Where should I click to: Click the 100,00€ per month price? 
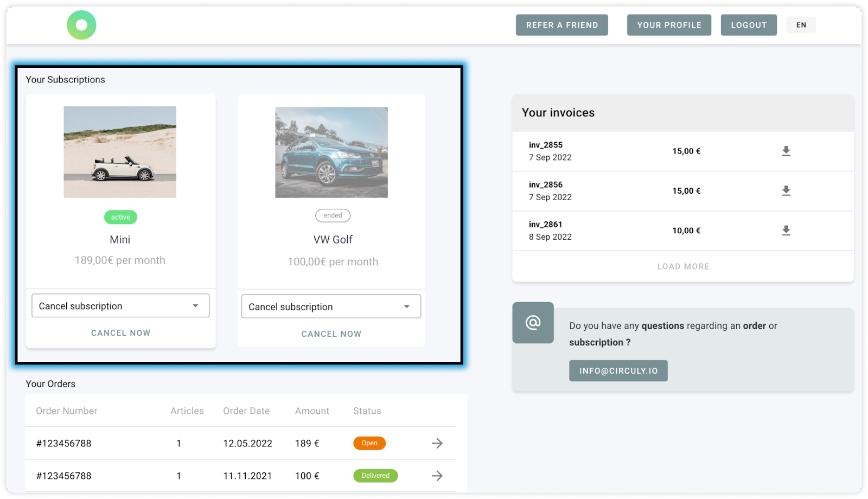coord(333,262)
